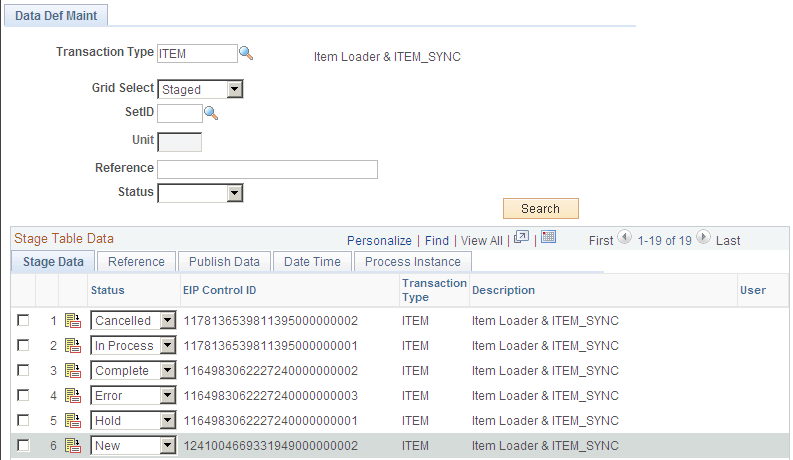Open grid in new window icon
The image size is (793, 460).
coord(521,237)
